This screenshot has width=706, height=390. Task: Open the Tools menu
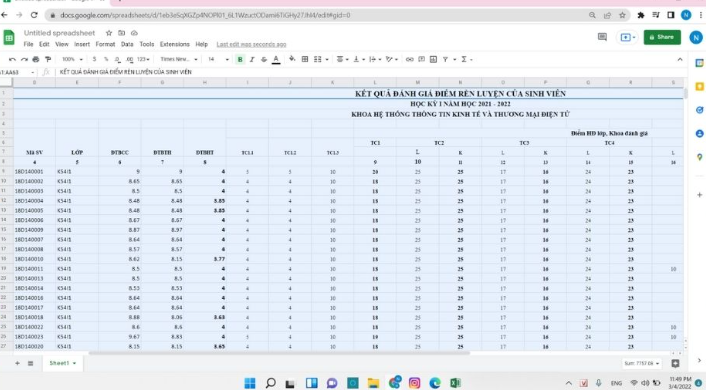tap(147, 44)
